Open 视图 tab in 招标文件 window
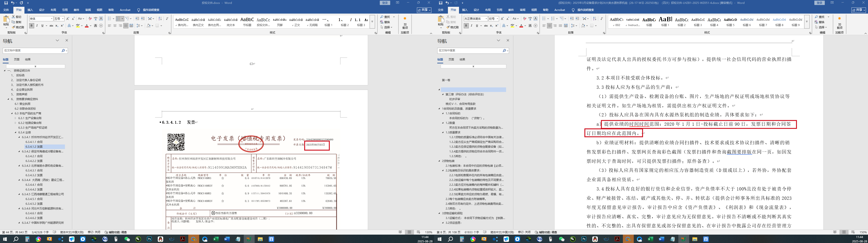868x243 pixels. click(x=534, y=10)
